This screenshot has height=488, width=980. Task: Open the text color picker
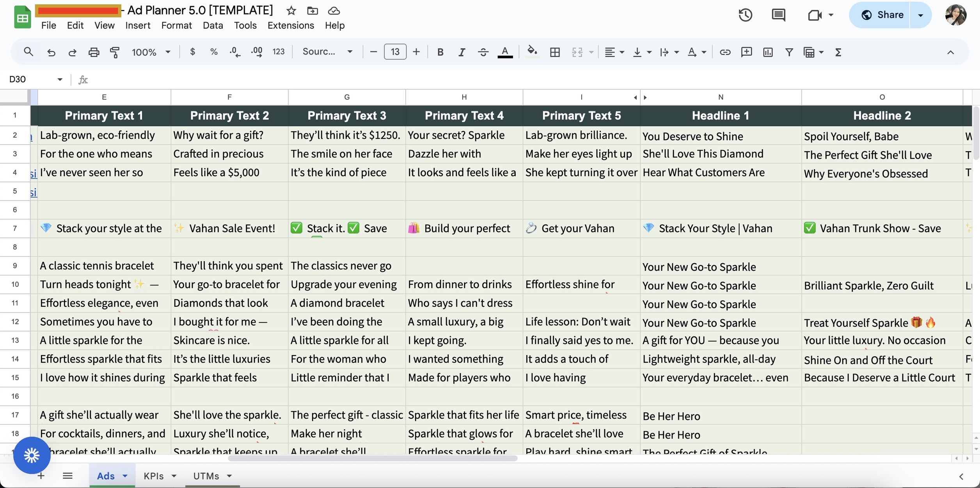[505, 52]
